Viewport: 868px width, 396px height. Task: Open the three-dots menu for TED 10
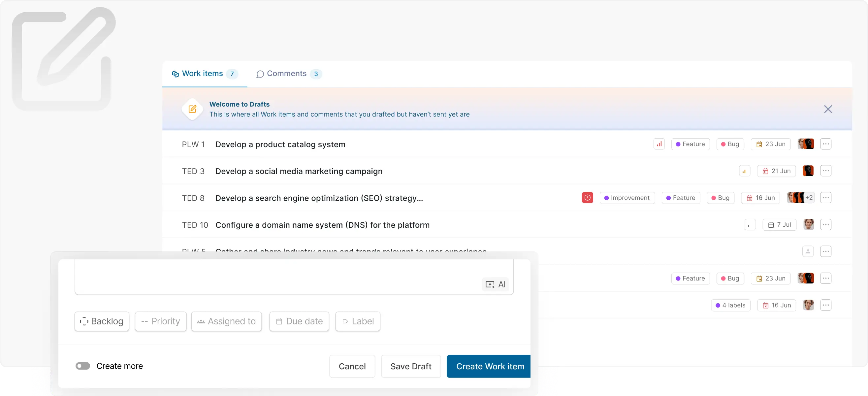[x=825, y=225]
